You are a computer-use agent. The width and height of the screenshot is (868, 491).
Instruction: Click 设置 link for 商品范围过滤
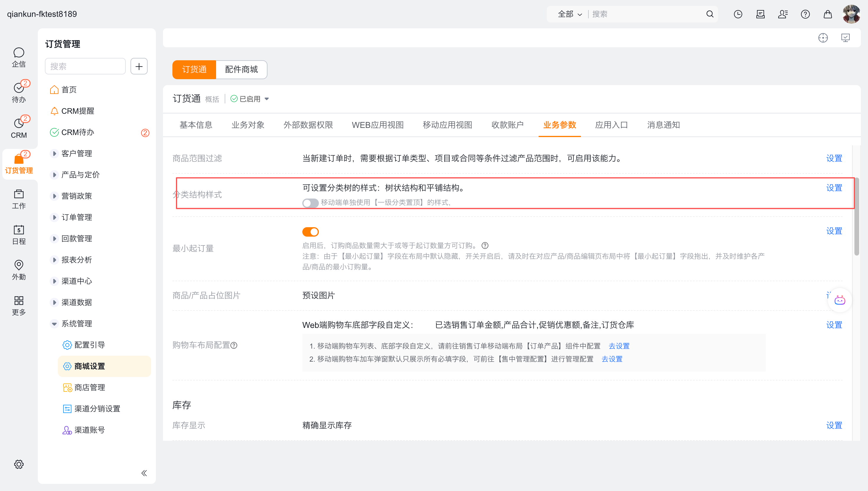tap(834, 158)
